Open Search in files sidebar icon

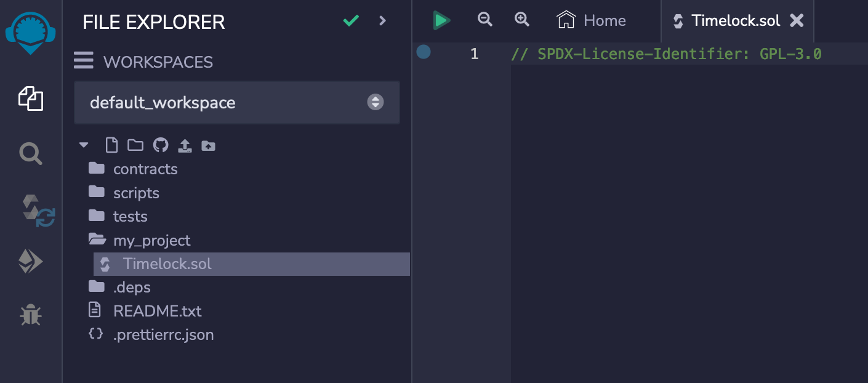(31, 153)
